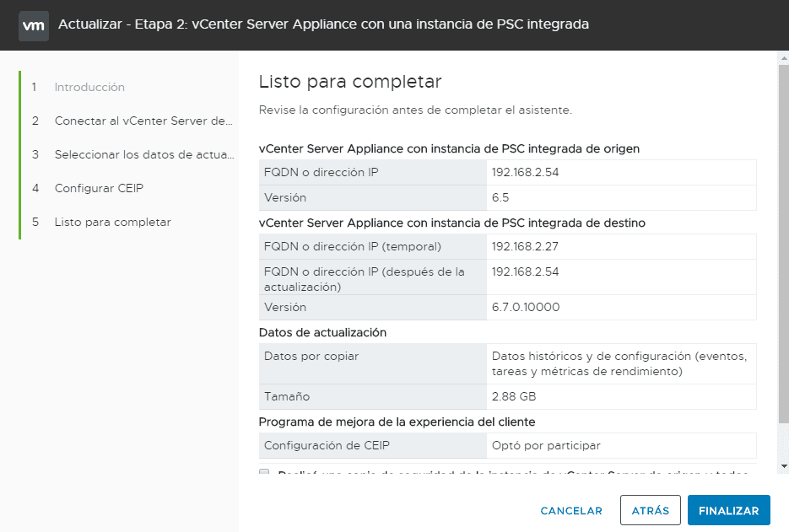Click CANCELAR to abort the upgrade

coord(571,511)
